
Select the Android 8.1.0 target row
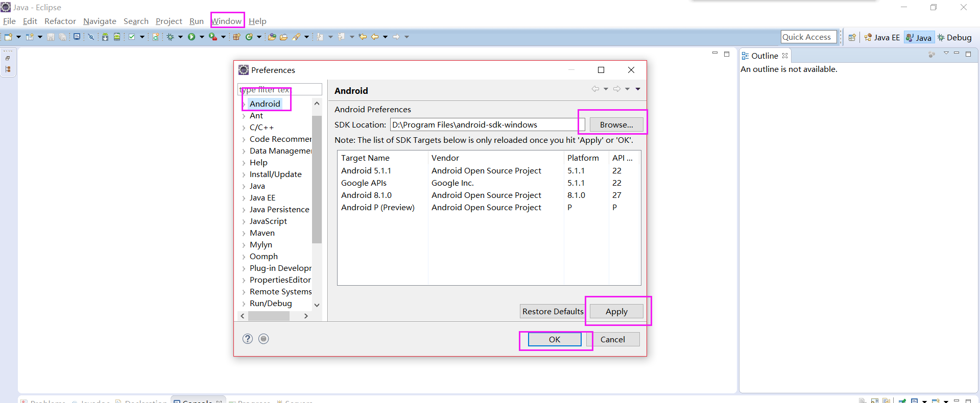(489, 195)
